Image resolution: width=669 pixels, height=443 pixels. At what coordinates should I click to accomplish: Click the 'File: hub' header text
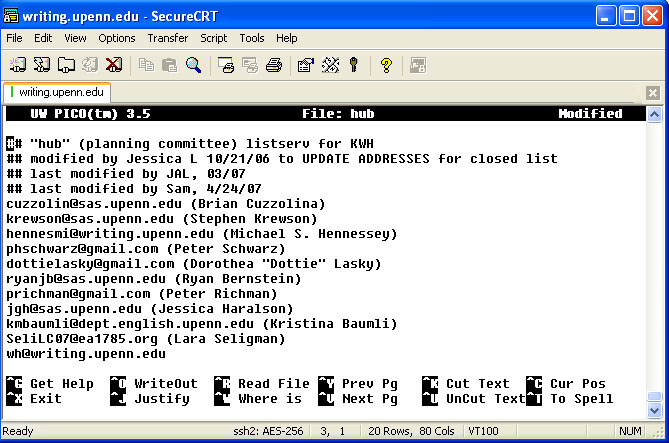(338, 114)
